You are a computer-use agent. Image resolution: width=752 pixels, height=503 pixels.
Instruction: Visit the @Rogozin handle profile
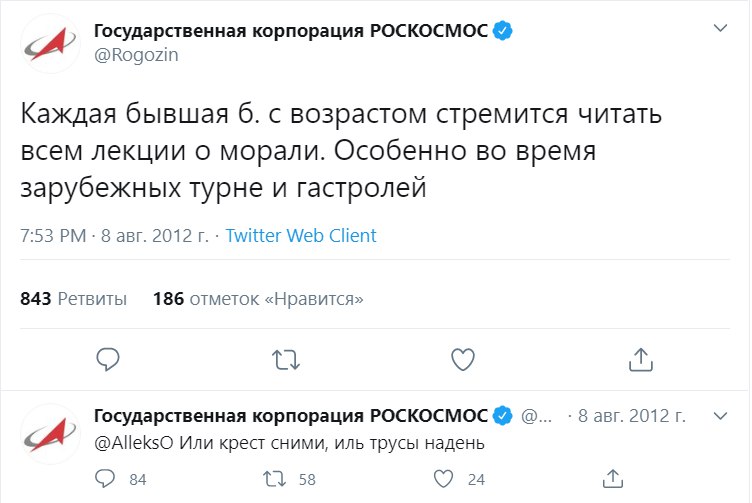coord(136,55)
